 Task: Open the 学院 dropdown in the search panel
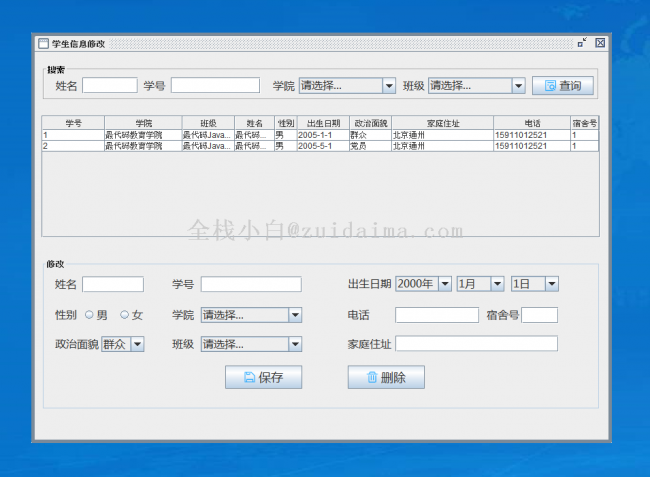click(347, 86)
